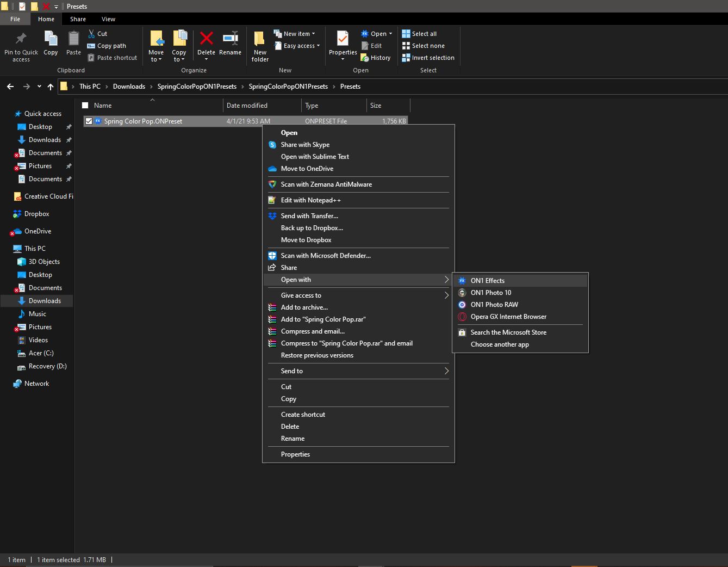728x567 pixels.
Task: Sort files by Date modified column
Action: [247, 106]
